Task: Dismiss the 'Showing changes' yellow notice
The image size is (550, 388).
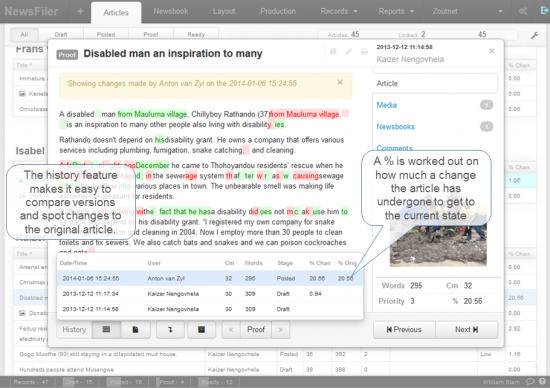Action: [340, 82]
